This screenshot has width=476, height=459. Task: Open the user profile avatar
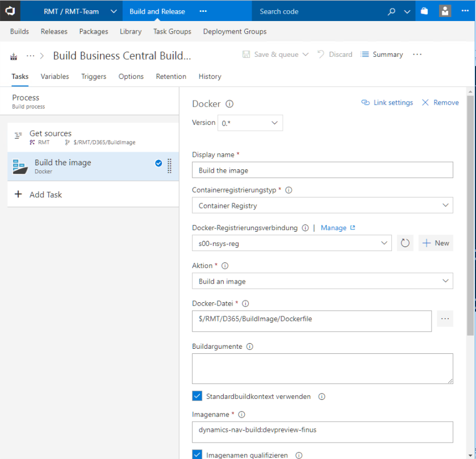445,11
